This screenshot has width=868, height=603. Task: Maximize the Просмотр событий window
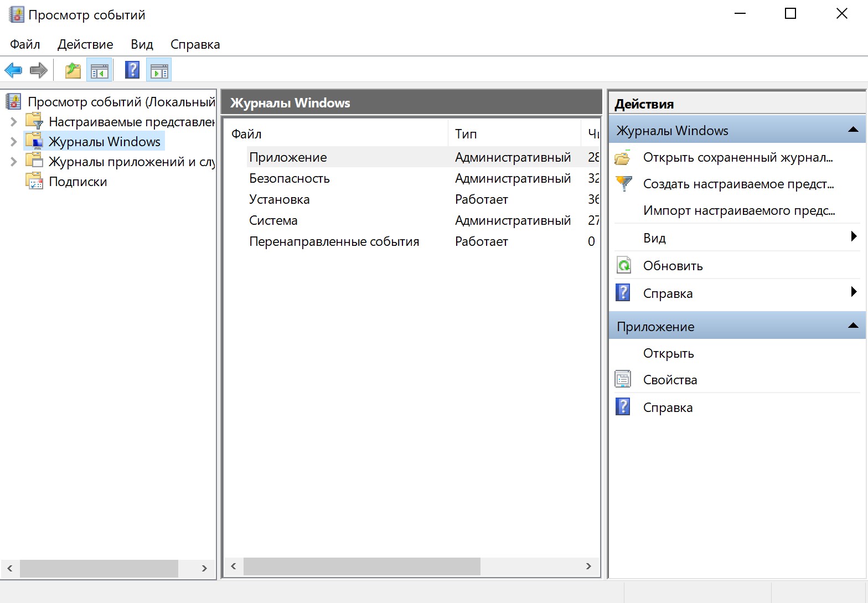tap(790, 14)
